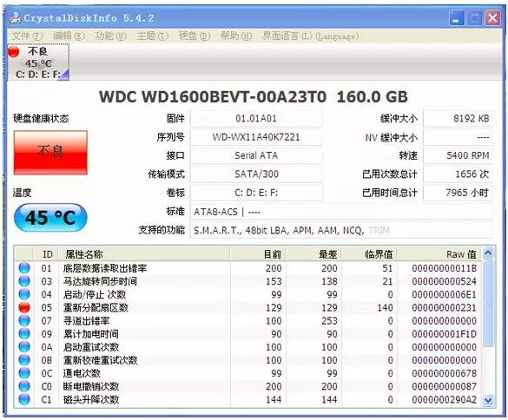The height and width of the screenshot is (420, 508).
Task: Click the red health dot in disk tab
Action: click(14, 52)
